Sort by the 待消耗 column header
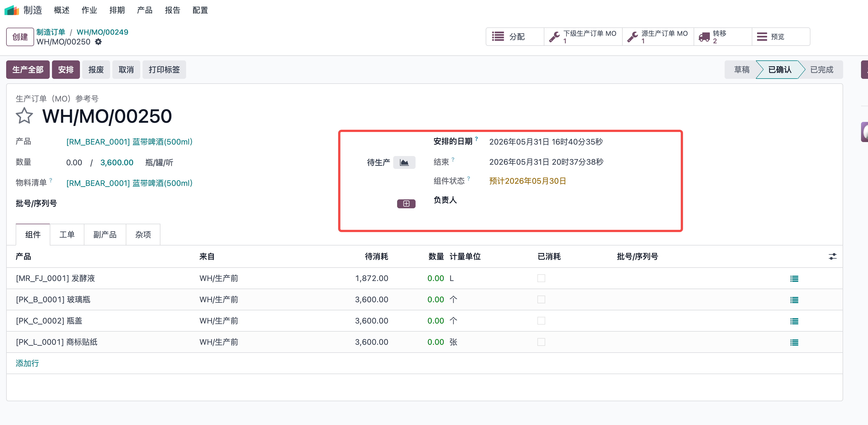 (x=376, y=256)
